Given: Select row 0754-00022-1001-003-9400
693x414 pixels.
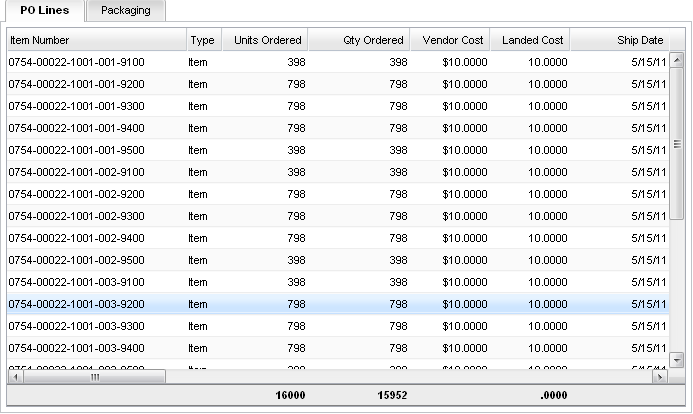Looking at the screenshot, I should pyautogui.click(x=76, y=348).
